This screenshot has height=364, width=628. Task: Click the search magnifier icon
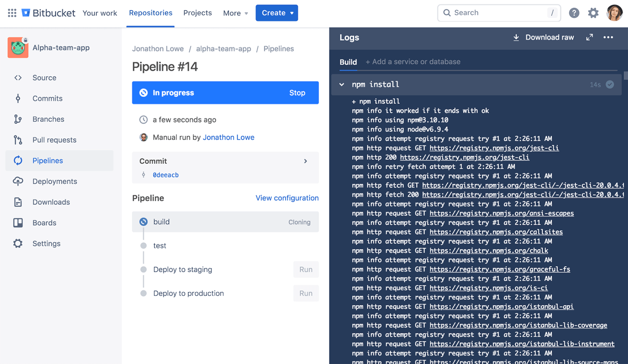pos(447,13)
